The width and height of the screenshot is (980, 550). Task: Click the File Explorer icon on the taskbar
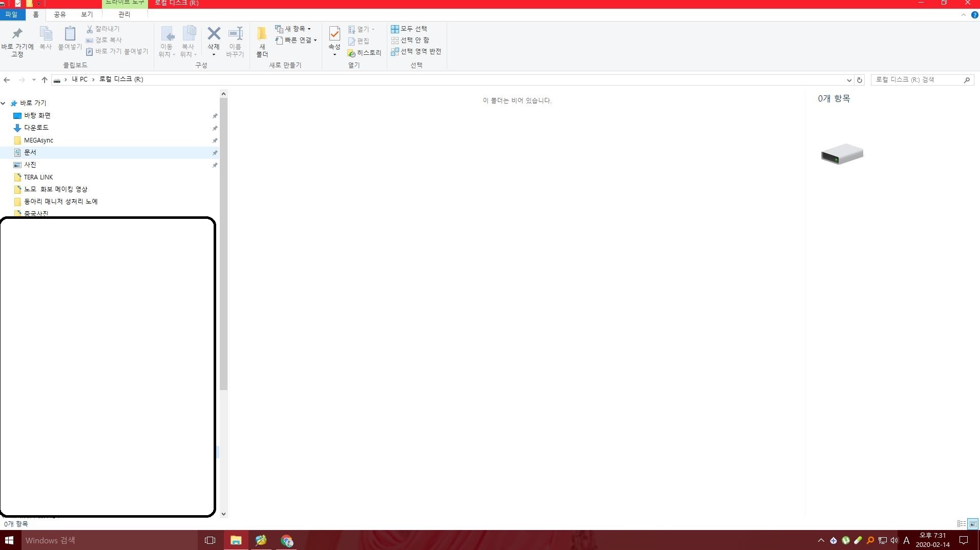pyautogui.click(x=236, y=540)
